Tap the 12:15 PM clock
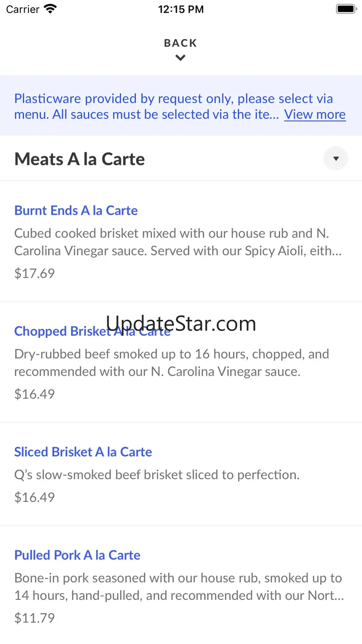This screenshot has height=644, width=362. tap(181, 9)
